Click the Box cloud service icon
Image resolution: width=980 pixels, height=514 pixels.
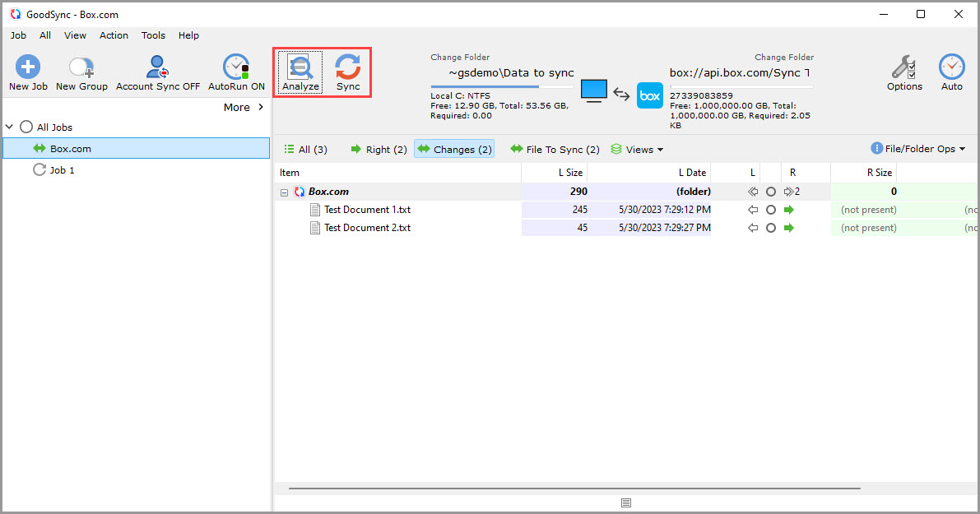650,95
